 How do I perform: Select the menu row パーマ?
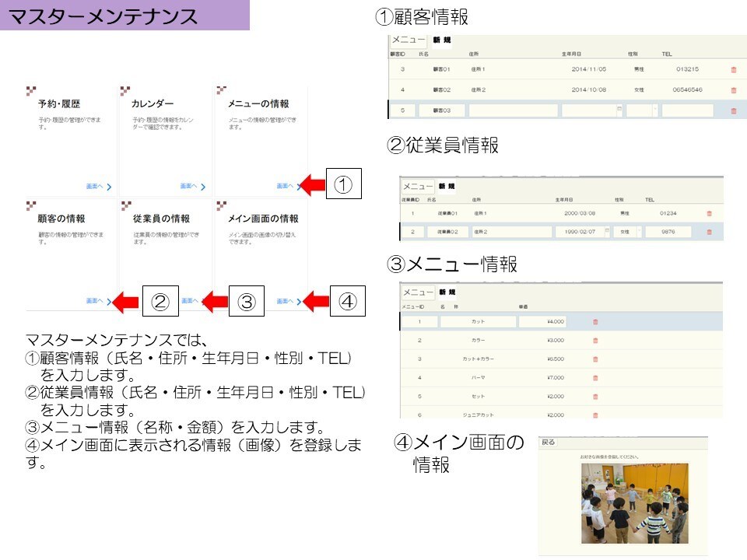click(x=561, y=378)
